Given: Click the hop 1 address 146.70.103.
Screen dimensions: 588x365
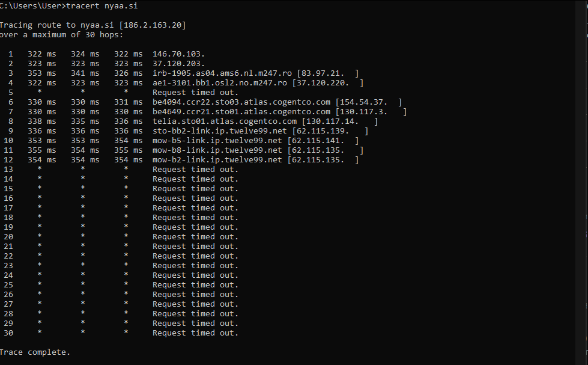Looking at the screenshot, I should point(178,54).
